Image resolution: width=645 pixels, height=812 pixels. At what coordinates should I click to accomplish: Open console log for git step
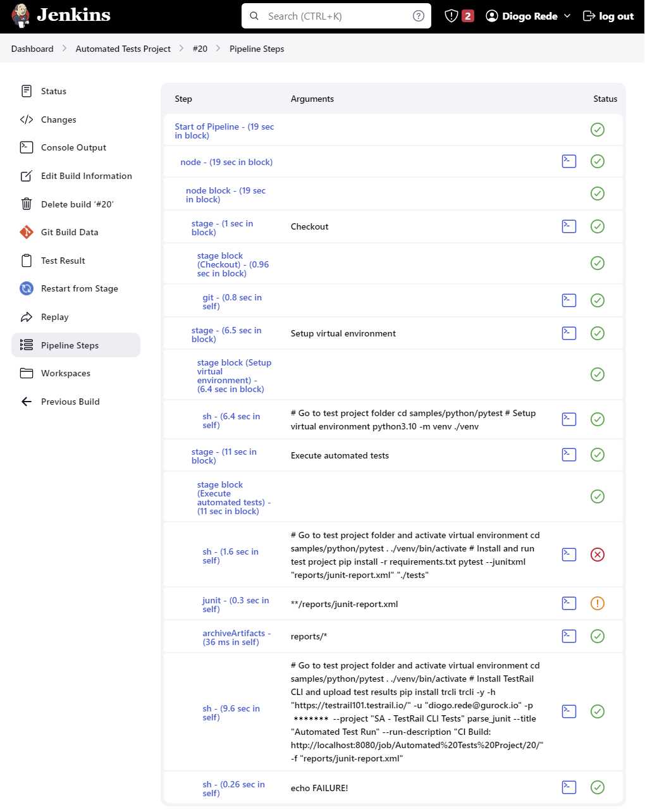[569, 300]
